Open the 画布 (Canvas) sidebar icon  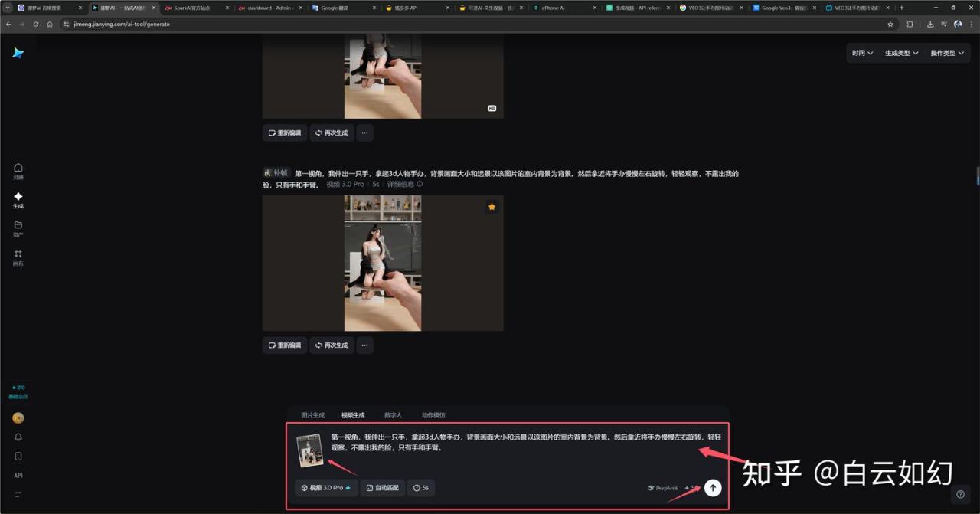click(x=18, y=257)
